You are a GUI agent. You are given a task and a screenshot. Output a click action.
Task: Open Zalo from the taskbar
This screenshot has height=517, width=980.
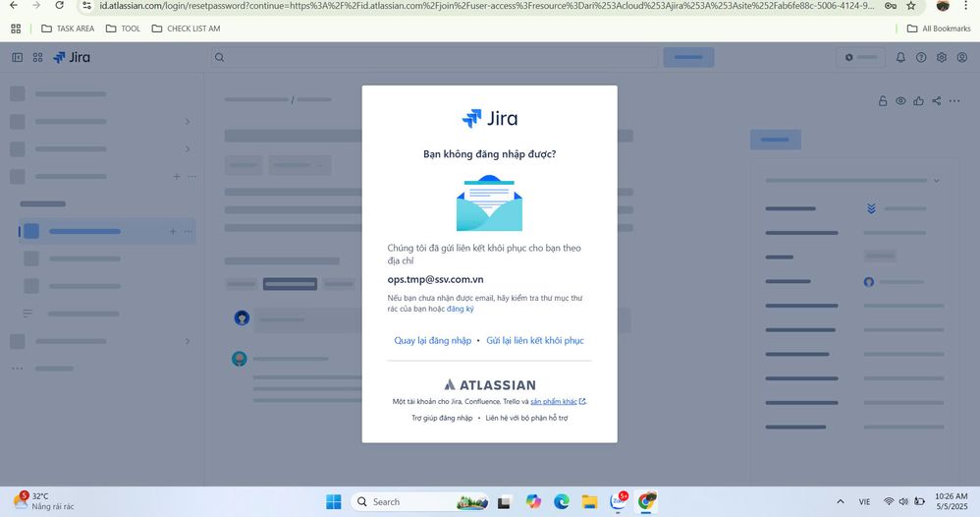click(x=619, y=502)
